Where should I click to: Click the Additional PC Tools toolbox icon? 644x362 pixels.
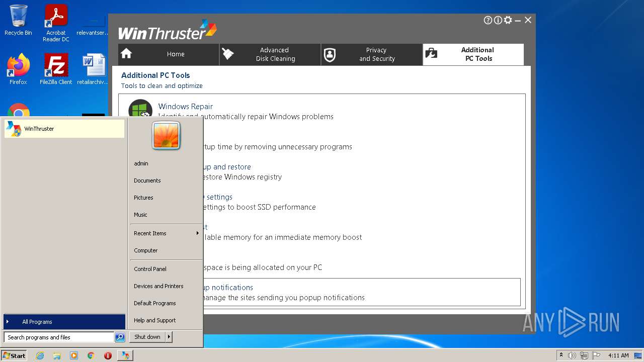tap(431, 53)
